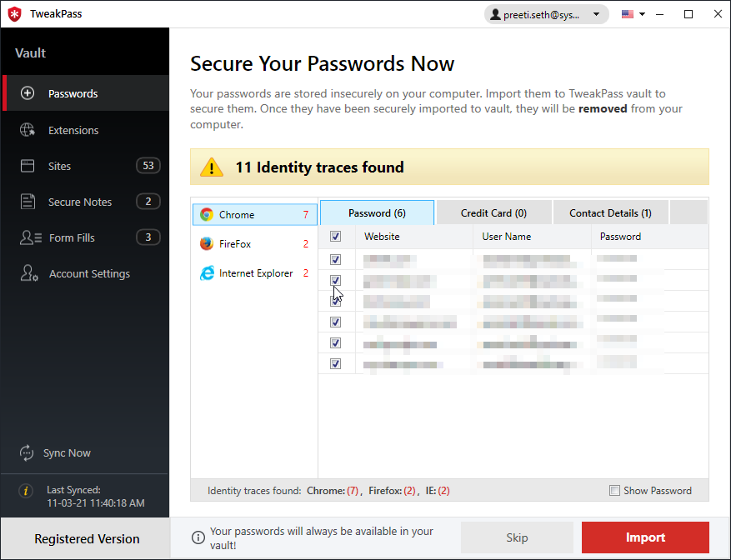The image size is (731, 560).
Task: Switch to the Contact Details tab
Action: pyautogui.click(x=609, y=212)
